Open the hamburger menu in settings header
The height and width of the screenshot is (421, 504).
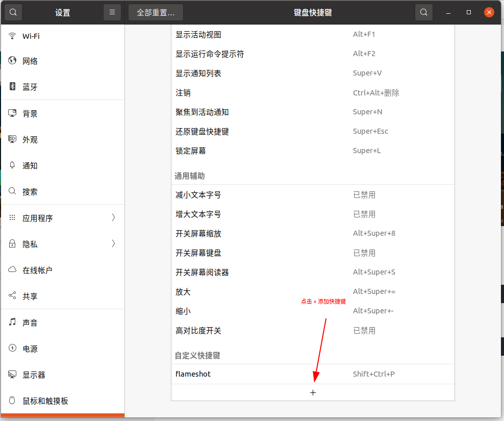[112, 12]
